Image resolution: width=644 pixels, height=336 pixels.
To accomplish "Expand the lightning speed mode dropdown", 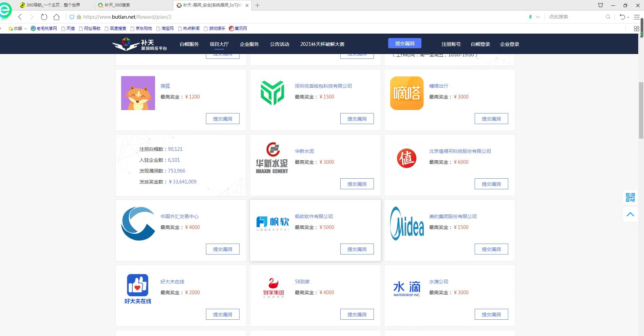I will point(538,17).
